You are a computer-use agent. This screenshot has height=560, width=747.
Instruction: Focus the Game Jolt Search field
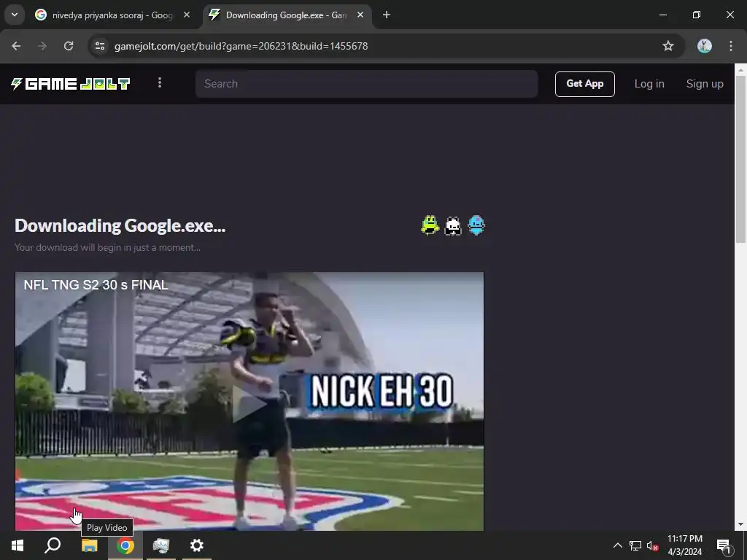(366, 84)
